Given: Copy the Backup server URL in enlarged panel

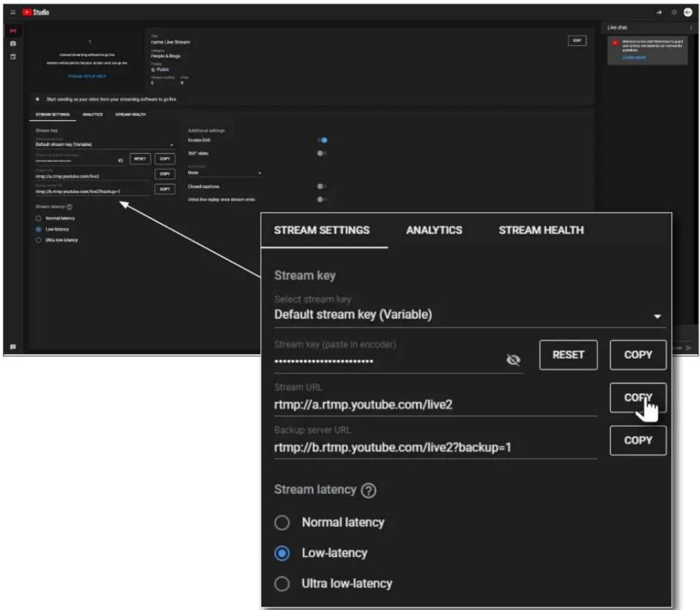Looking at the screenshot, I should pos(638,440).
